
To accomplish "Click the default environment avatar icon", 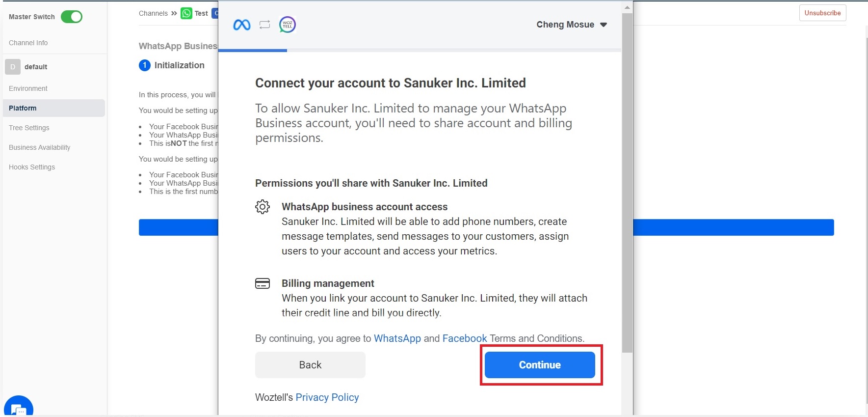I will click(x=13, y=67).
